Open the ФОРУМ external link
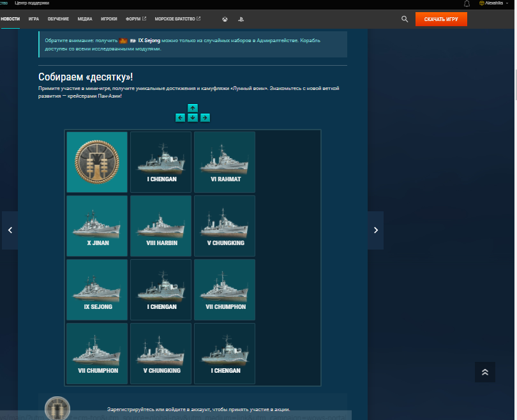The width and height of the screenshot is (517, 420). coord(136,19)
